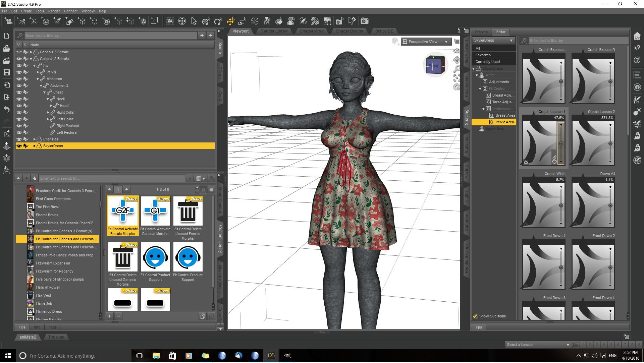Image resolution: width=644 pixels, height=363 pixels.
Task: Click the Undo arrow in left sidebar
Action: coord(6,109)
